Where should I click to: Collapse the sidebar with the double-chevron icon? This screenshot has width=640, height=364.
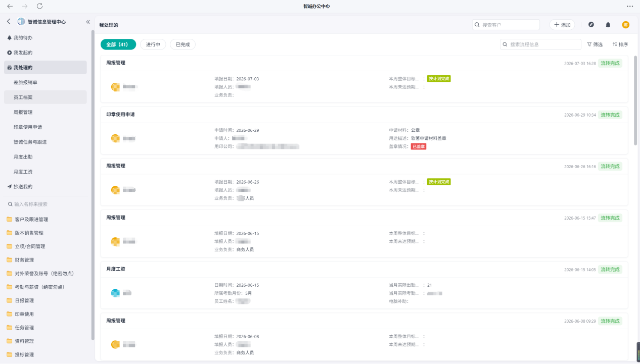tap(88, 22)
